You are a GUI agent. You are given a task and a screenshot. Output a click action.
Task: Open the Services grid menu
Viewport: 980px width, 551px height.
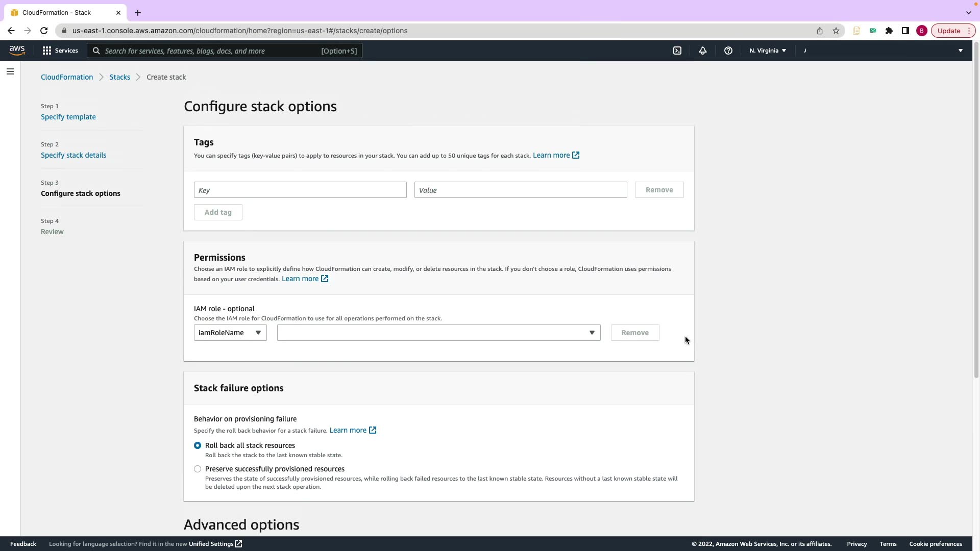pos(60,51)
